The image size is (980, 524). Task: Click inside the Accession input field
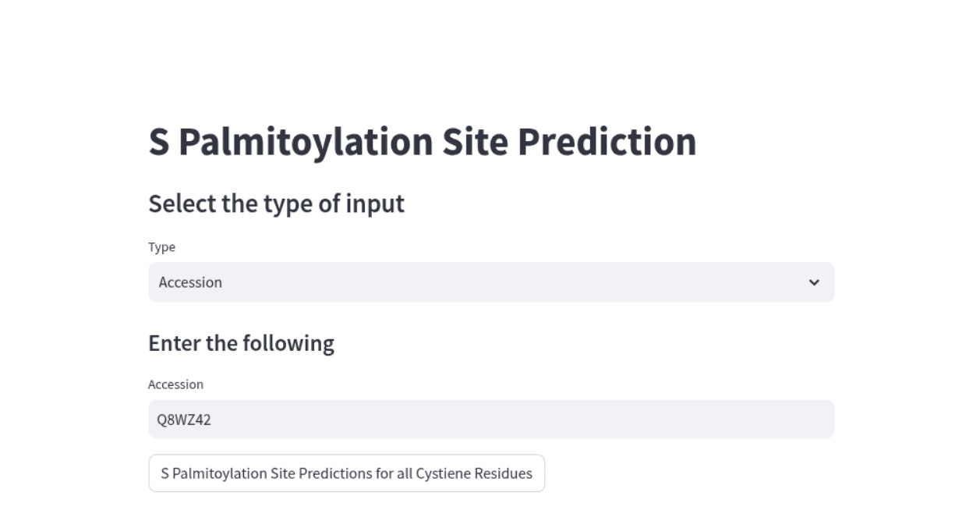(x=491, y=419)
